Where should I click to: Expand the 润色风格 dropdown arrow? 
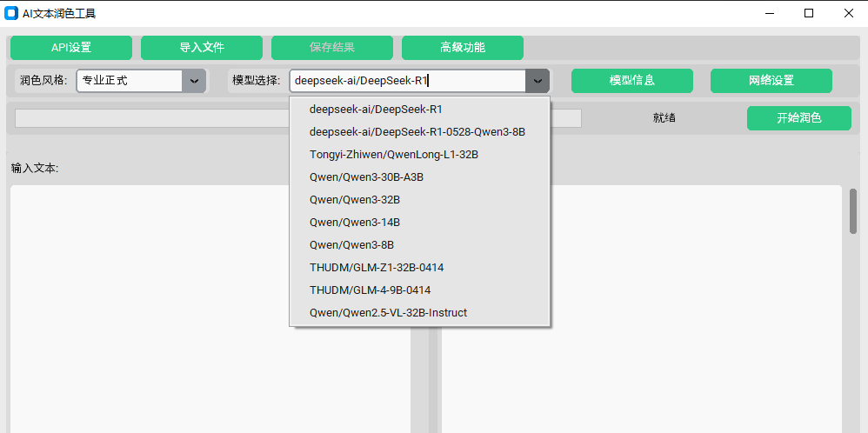194,81
